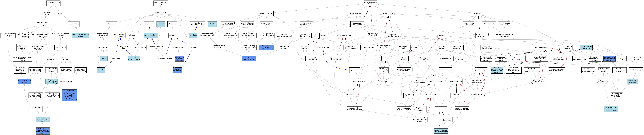Select the 'cell junction' node

click(172, 24)
